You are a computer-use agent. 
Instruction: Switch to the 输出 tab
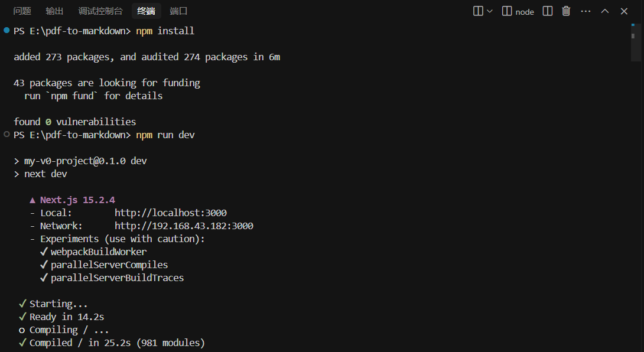click(x=54, y=11)
